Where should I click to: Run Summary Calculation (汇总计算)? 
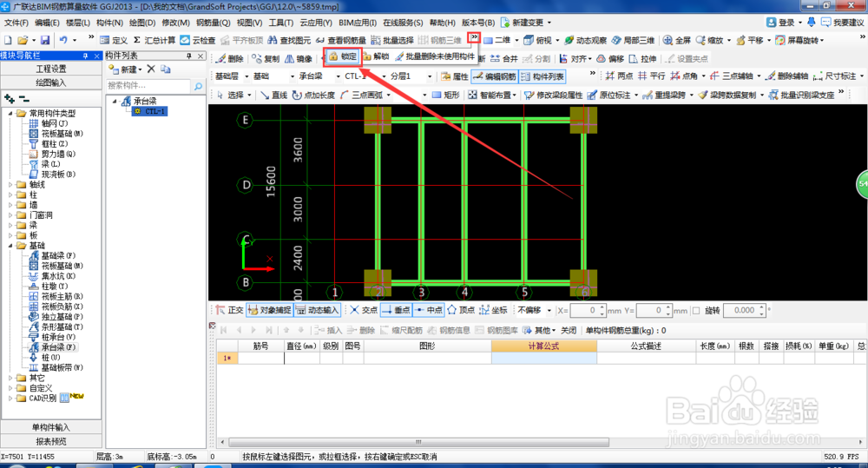coord(155,40)
